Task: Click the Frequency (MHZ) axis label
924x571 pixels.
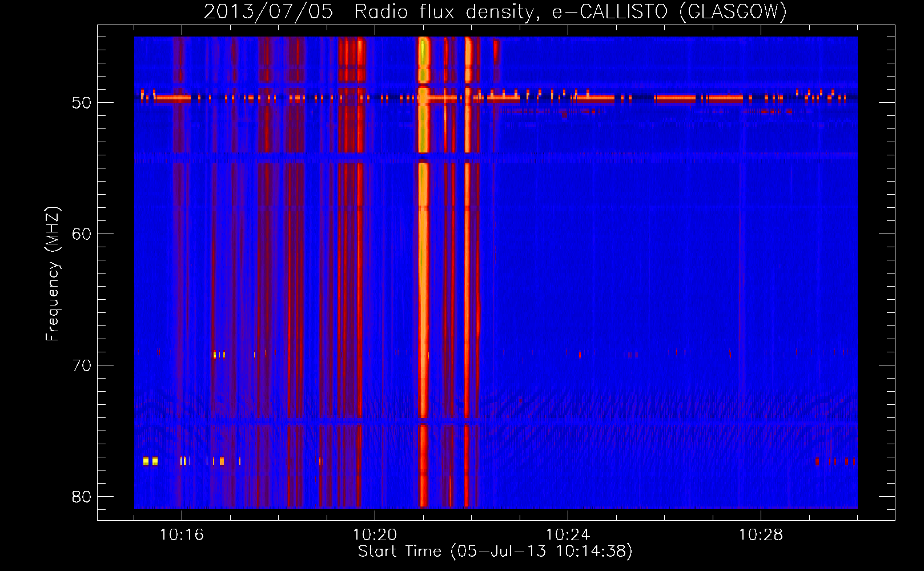Action: coord(52,274)
